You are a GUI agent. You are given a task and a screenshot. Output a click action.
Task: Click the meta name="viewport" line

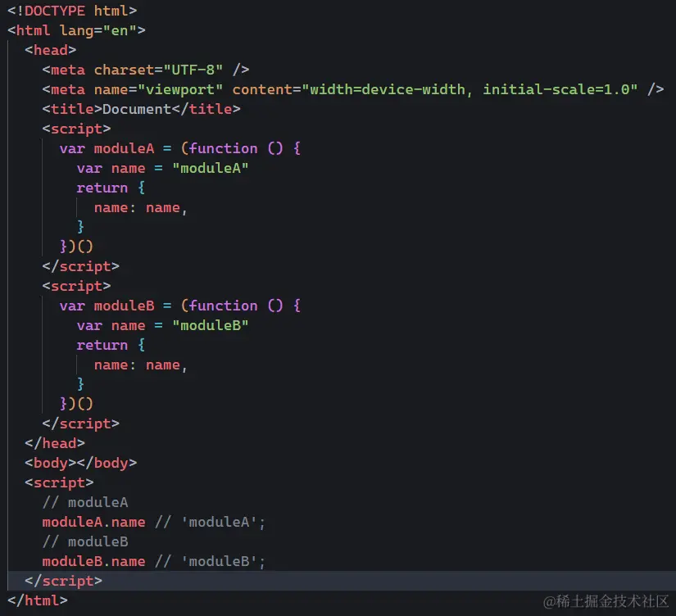353,89
